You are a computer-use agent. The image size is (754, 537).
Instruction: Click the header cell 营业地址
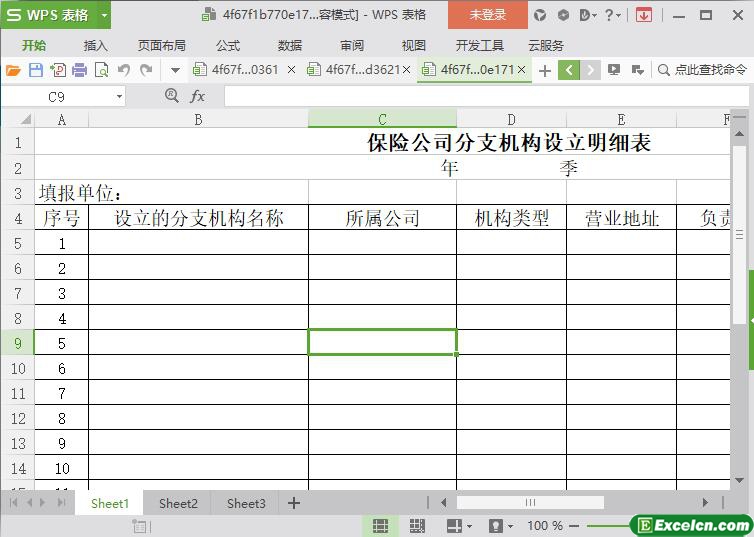click(621, 218)
